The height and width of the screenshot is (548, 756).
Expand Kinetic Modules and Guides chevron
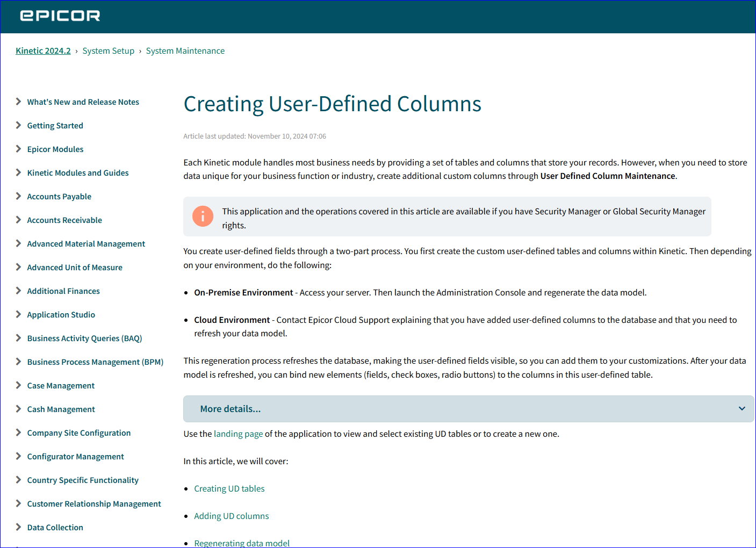[x=18, y=172]
